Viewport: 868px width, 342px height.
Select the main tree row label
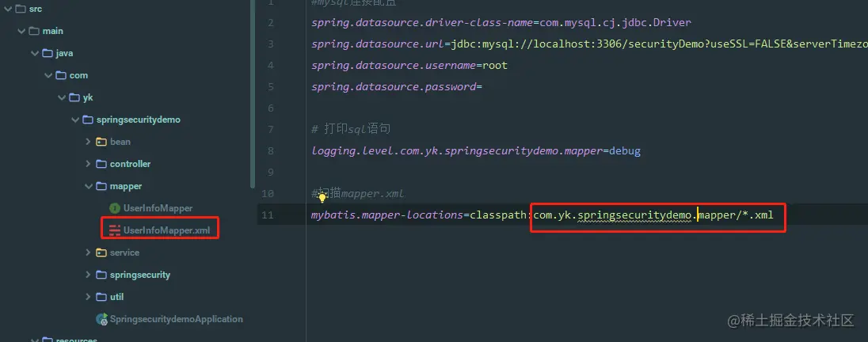tap(52, 31)
